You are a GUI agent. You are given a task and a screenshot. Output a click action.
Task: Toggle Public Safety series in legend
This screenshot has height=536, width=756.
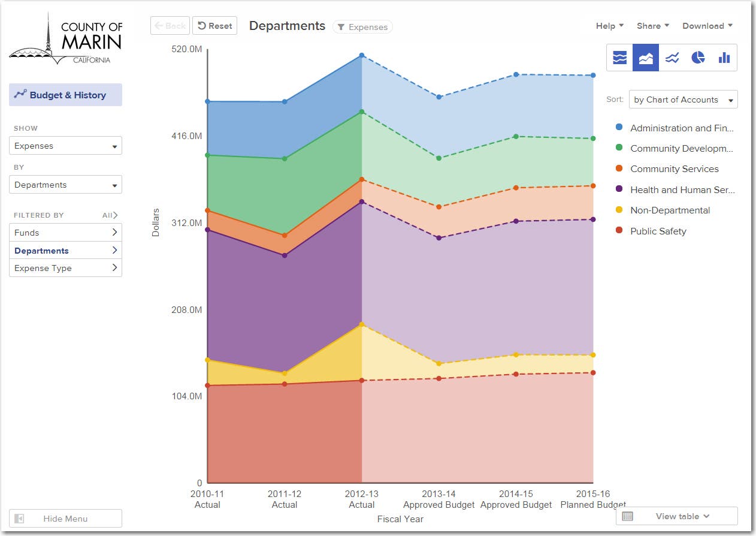click(x=658, y=231)
